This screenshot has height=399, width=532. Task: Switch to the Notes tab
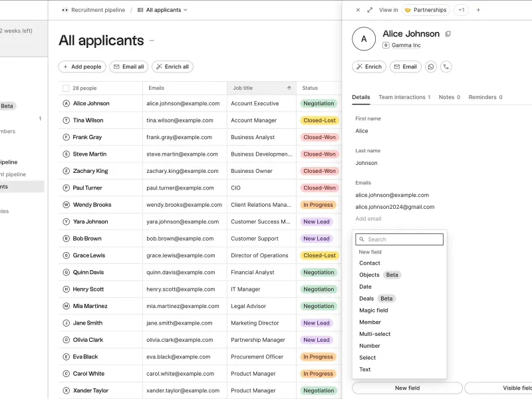pos(450,97)
